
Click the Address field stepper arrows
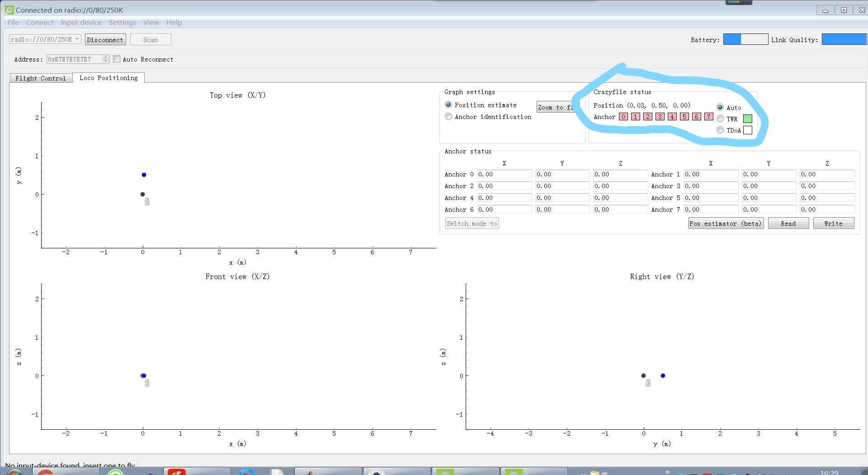[106, 59]
